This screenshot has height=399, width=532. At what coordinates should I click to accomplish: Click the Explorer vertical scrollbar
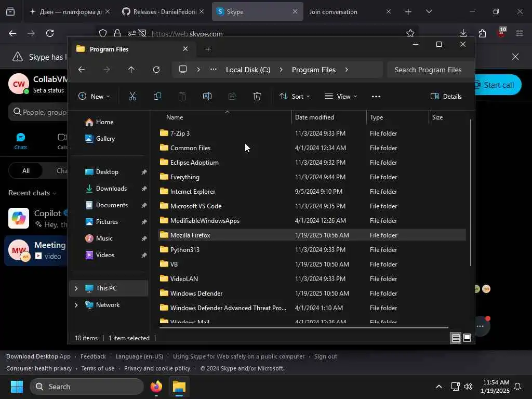[x=470, y=193]
